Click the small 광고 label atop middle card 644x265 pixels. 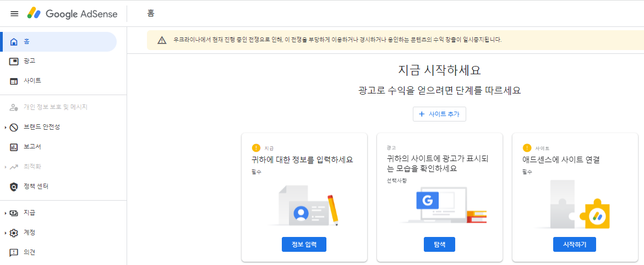[391, 148]
